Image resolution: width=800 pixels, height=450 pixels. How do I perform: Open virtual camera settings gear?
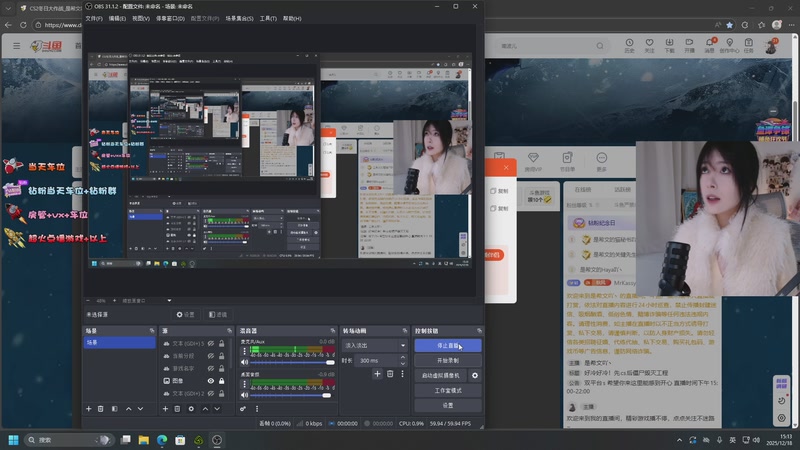coord(475,376)
